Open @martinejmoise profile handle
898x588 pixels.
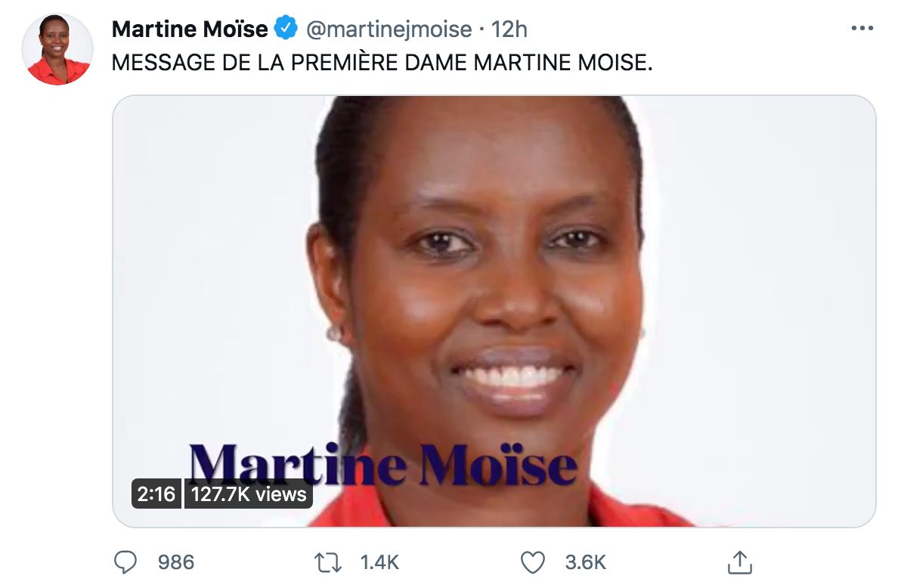pos(384,28)
